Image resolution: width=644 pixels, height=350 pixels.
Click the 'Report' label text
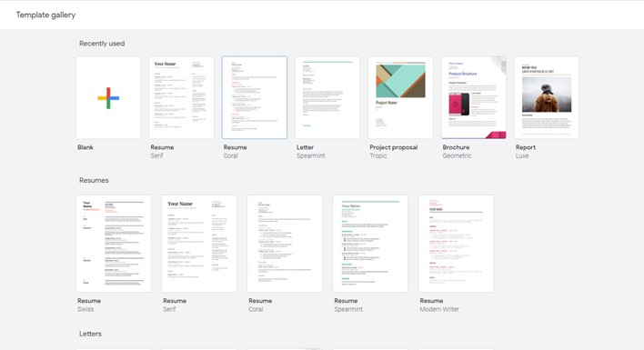tap(526, 147)
